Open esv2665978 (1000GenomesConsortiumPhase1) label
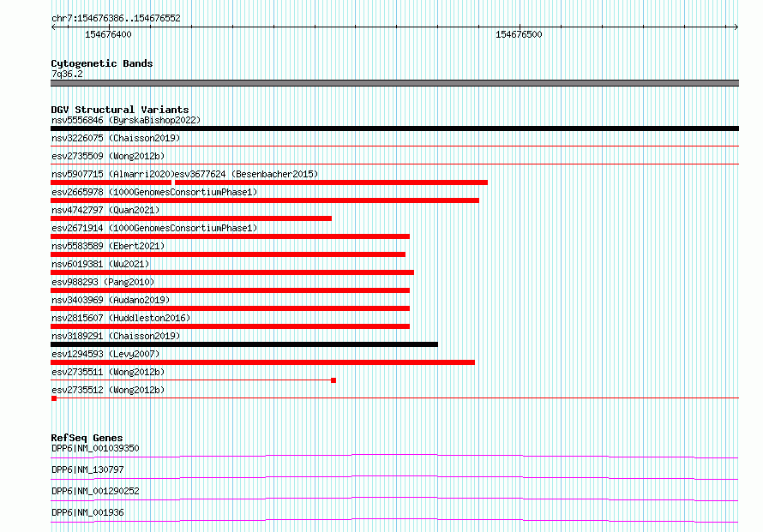Screen dimensions: 763x532 (154, 192)
